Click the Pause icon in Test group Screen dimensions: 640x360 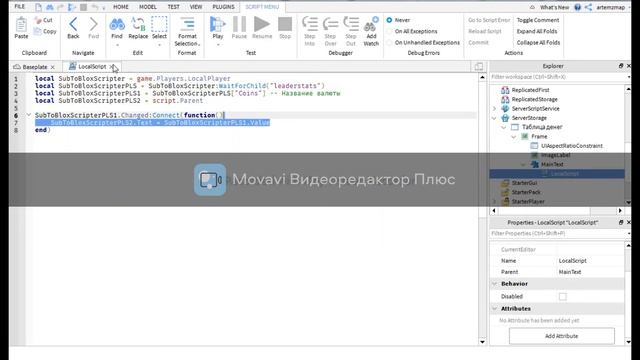239,24
